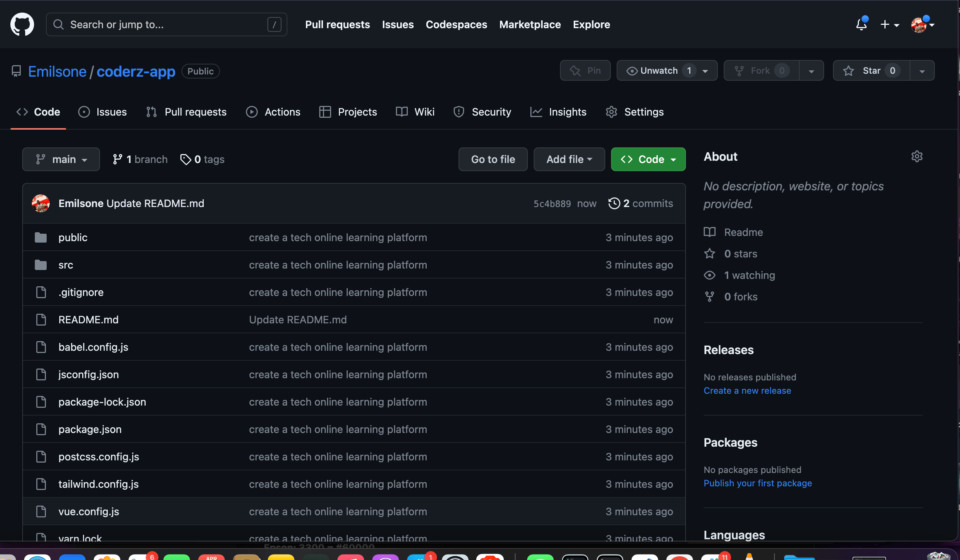
Task: Click the GitHub Octocat logo
Action: [22, 24]
